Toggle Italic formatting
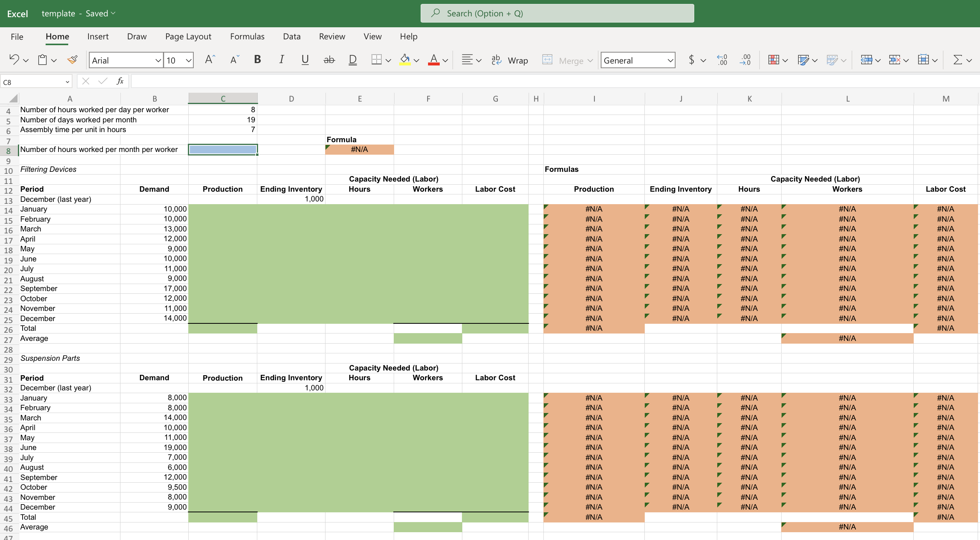This screenshot has width=980, height=540. point(281,60)
